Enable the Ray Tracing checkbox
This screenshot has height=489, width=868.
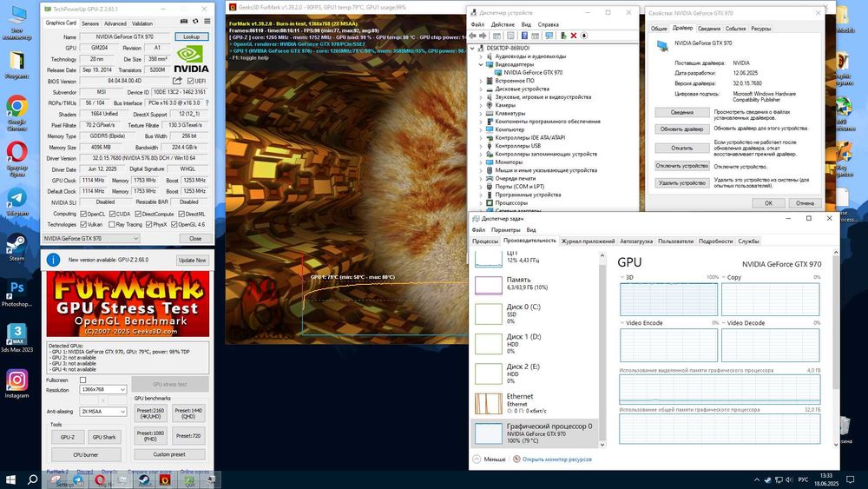pos(112,224)
